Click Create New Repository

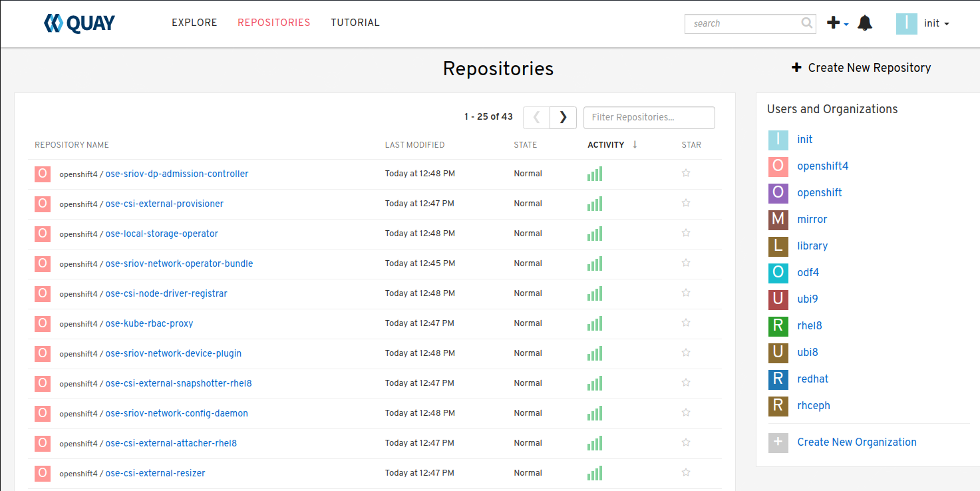861,68
